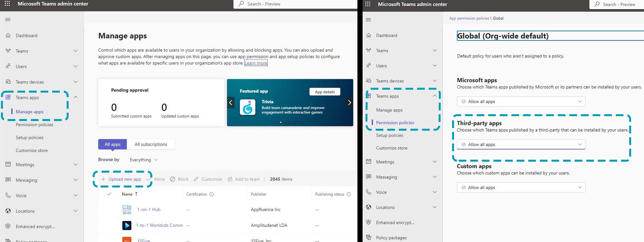Viewport: 644px width, 242px height.
Task: Go to previous featured app slide
Action: coord(231,103)
